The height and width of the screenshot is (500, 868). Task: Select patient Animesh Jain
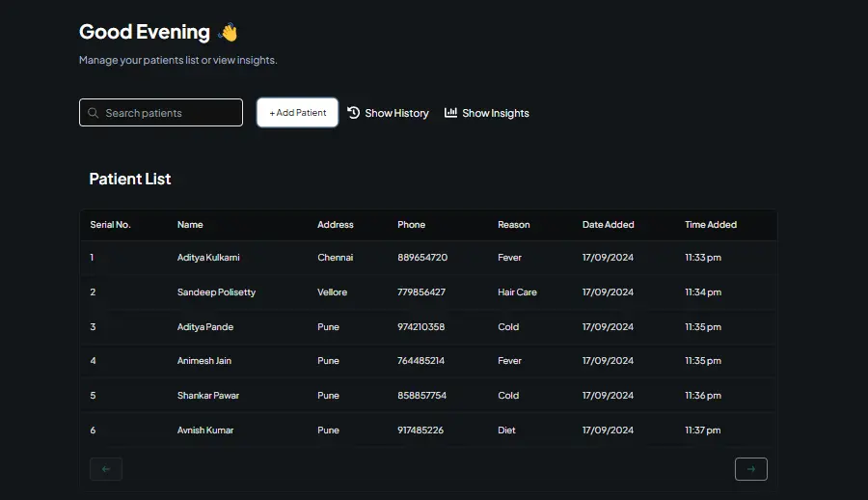pos(204,361)
